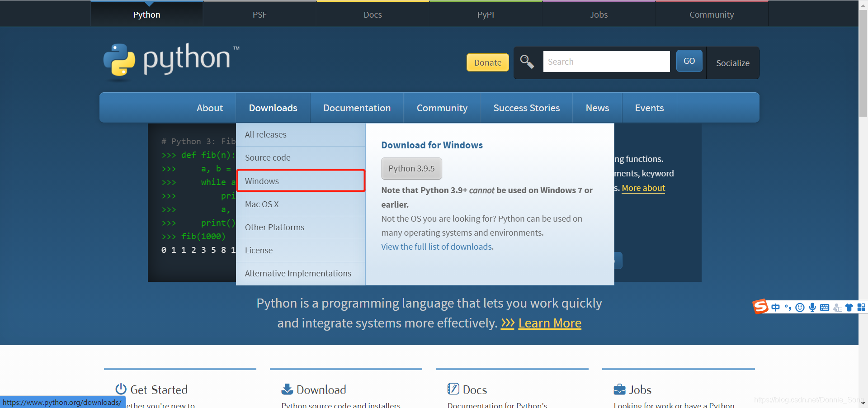Click the yellow Donate button
The width and height of the screenshot is (868, 408).
pos(488,62)
